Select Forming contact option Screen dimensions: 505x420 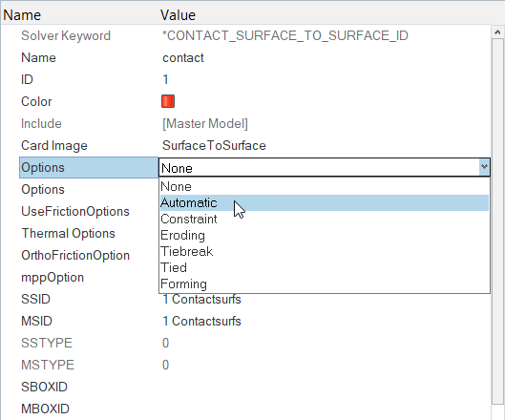click(x=325, y=283)
